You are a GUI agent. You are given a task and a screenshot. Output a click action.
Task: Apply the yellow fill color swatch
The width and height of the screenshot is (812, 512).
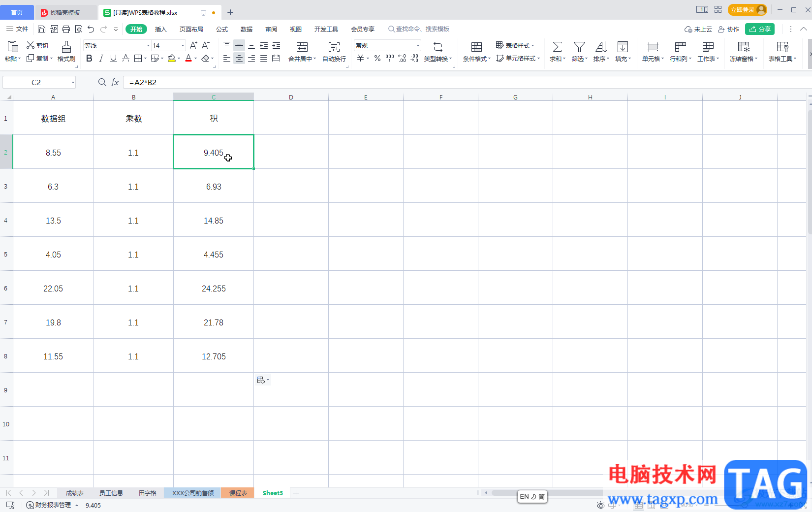point(172,58)
